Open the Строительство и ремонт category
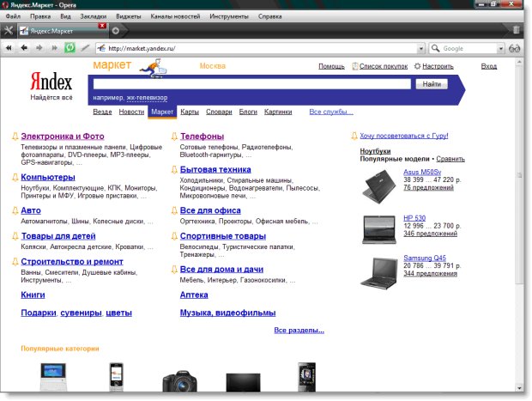This screenshot has height=401, width=532. click(72, 261)
